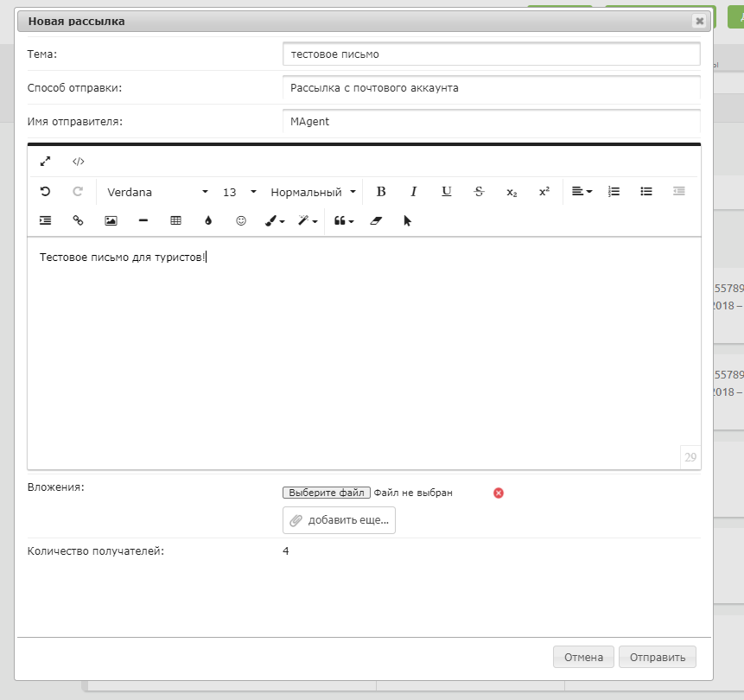Insert an unordered bullet list
The height and width of the screenshot is (700, 744).
click(x=646, y=192)
